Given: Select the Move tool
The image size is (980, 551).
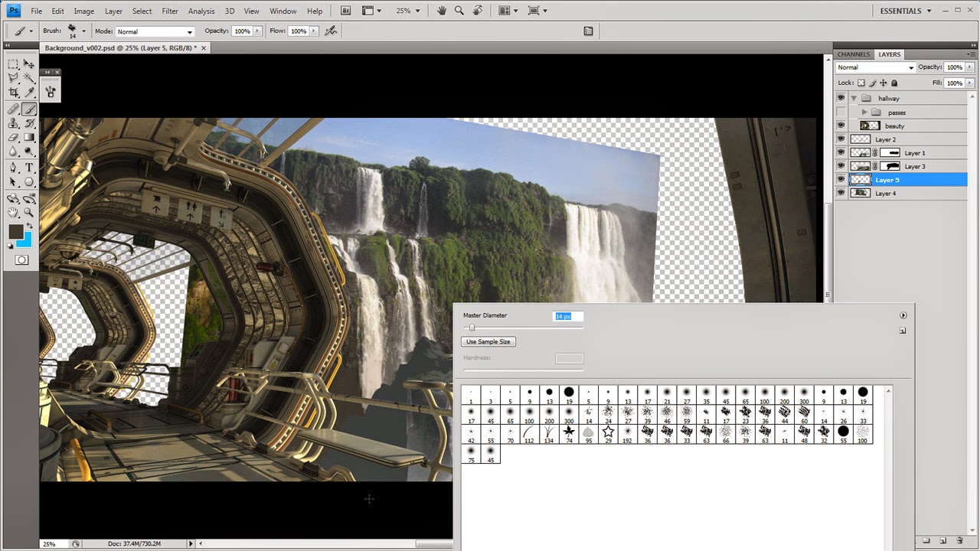Looking at the screenshot, I should [29, 64].
